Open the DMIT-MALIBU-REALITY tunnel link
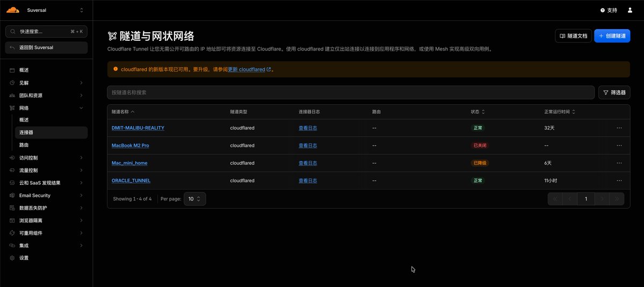This screenshot has width=644, height=287. (138, 128)
